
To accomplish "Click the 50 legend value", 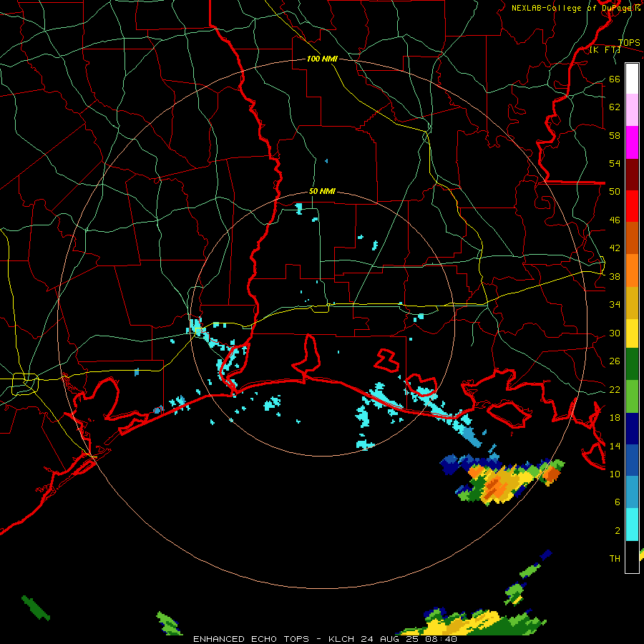I will pos(615,191).
